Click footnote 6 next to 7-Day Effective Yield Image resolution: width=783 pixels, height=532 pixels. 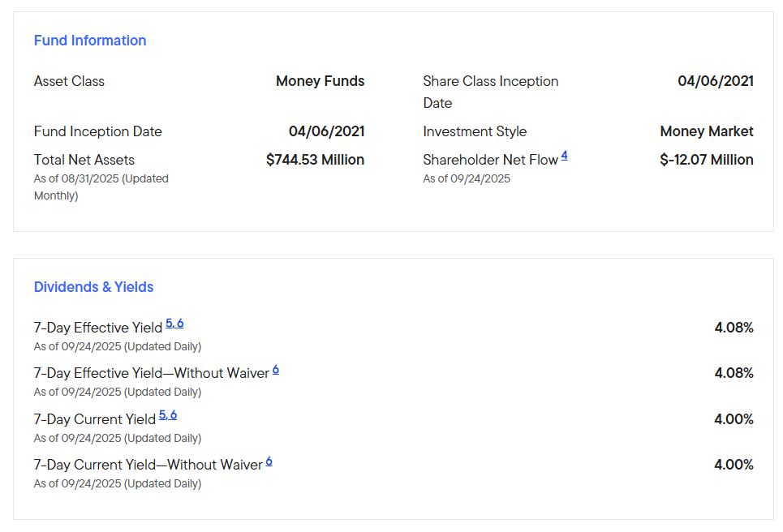[x=180, y=324]
